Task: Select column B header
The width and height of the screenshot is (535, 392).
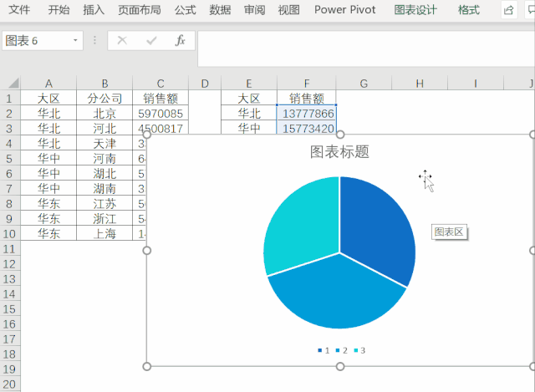Action: point(104,84)
